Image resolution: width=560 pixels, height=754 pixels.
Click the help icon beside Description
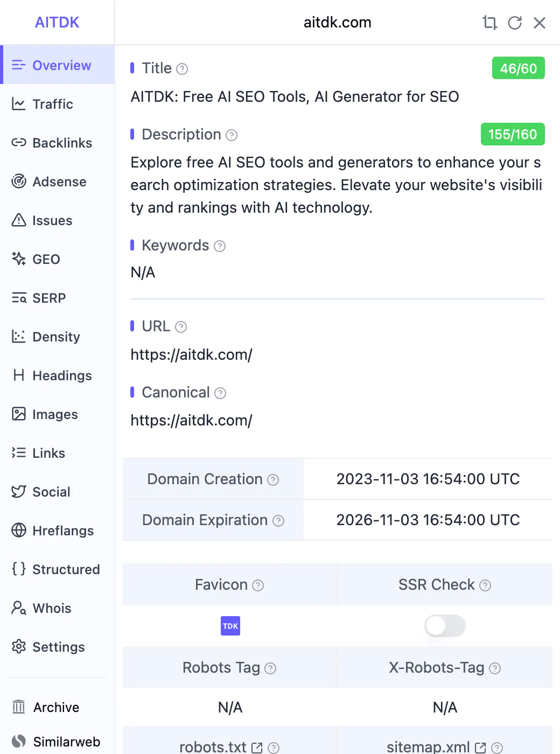pyautogui.click(x=232, y=135)
